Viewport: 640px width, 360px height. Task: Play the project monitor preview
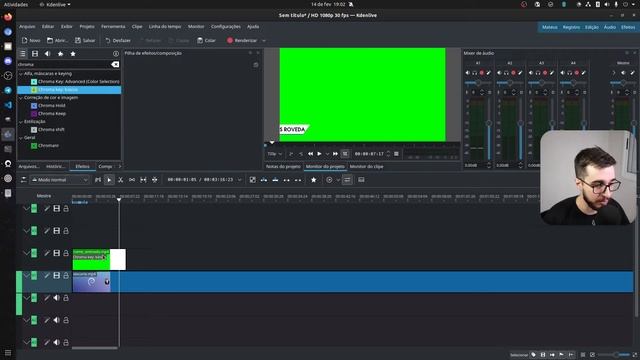click(319, 154)
